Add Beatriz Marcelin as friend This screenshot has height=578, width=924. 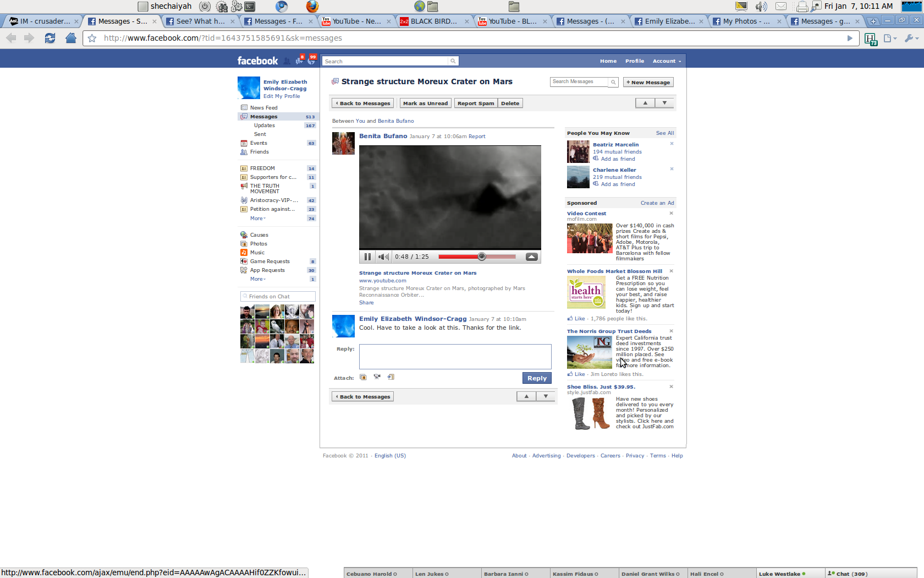[x=618, y=159]
